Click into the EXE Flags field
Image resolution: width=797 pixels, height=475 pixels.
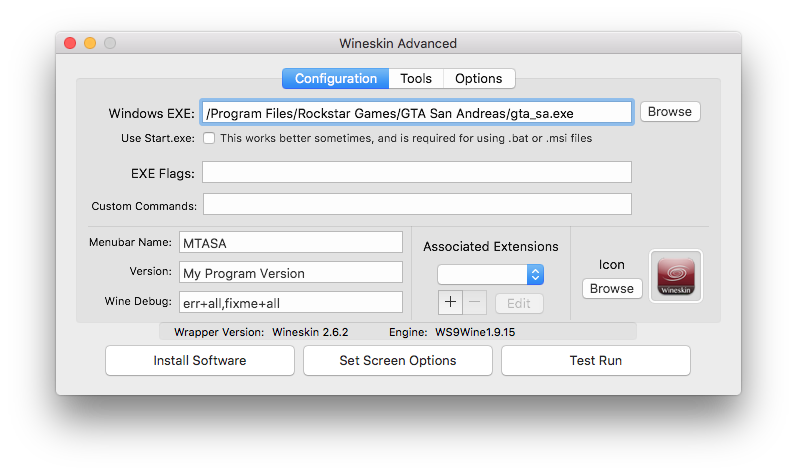coord(416,172)
